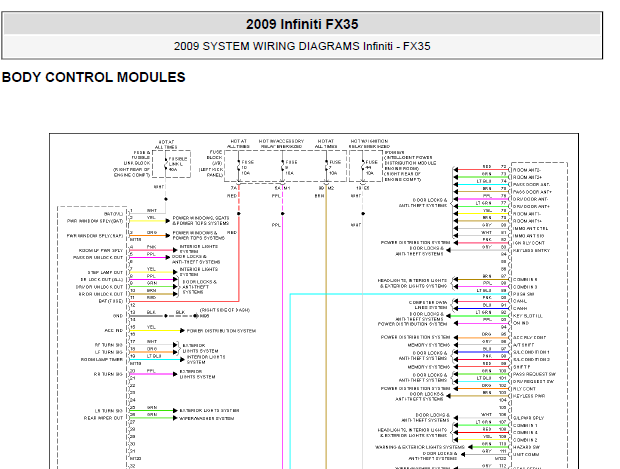Click the 'ROOM ANT2-' pin label
The height and width of the screenshot is (469, 620).
point(527,170)
